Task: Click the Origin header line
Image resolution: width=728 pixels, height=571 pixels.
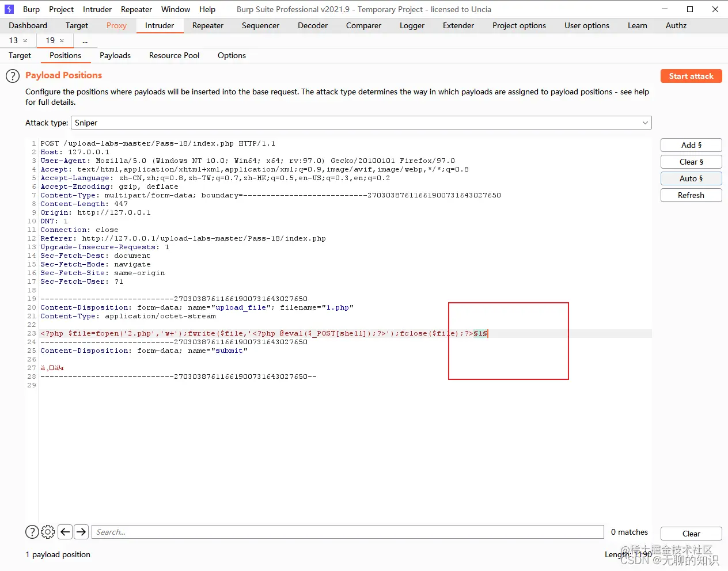Action: [x=96, y=212]
